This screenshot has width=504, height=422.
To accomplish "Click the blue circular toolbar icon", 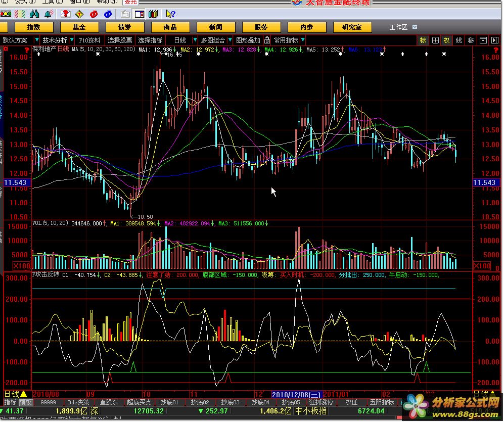I will (108, 14).
